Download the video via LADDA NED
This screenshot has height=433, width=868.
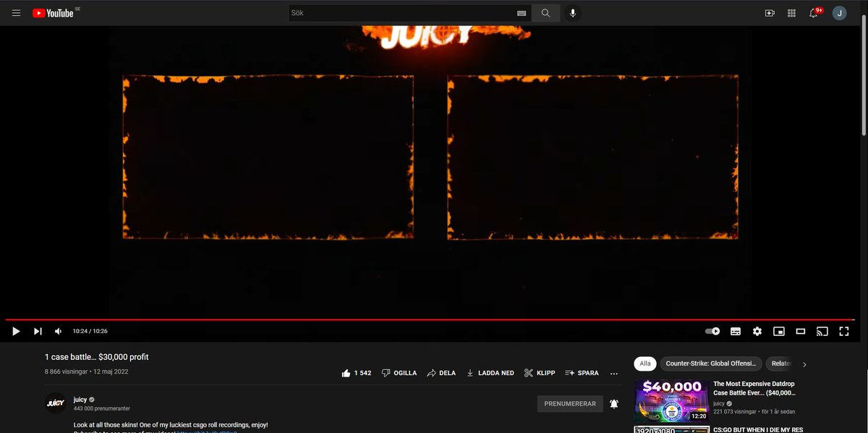tap(490, 373)
